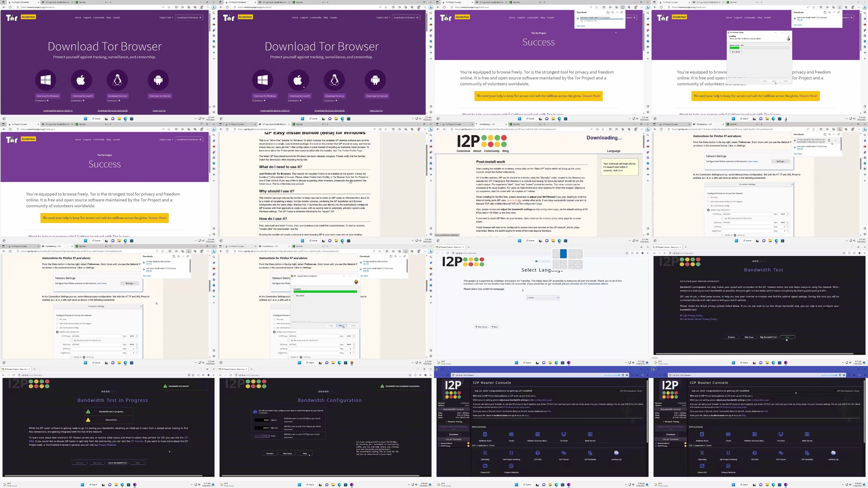This screenshot has width=868, height=488.
Task: Router Console showing 0.64/1.80 KBps: click Shutdown button
Action: click(453, 434)
